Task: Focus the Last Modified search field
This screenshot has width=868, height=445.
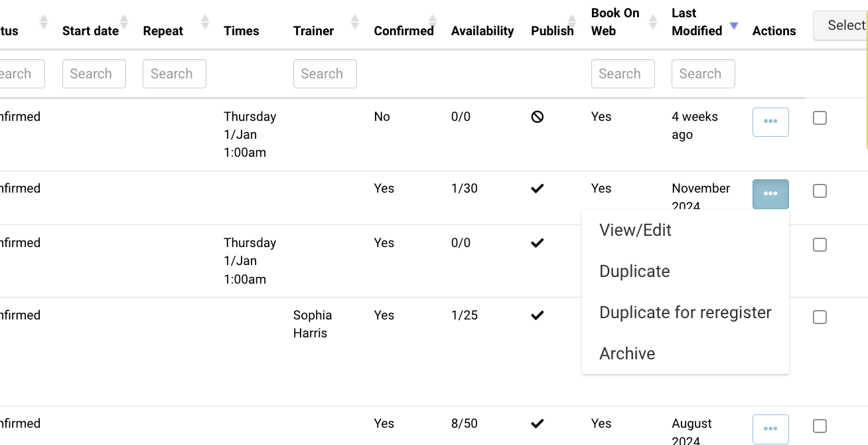Action: click(703, 74)
